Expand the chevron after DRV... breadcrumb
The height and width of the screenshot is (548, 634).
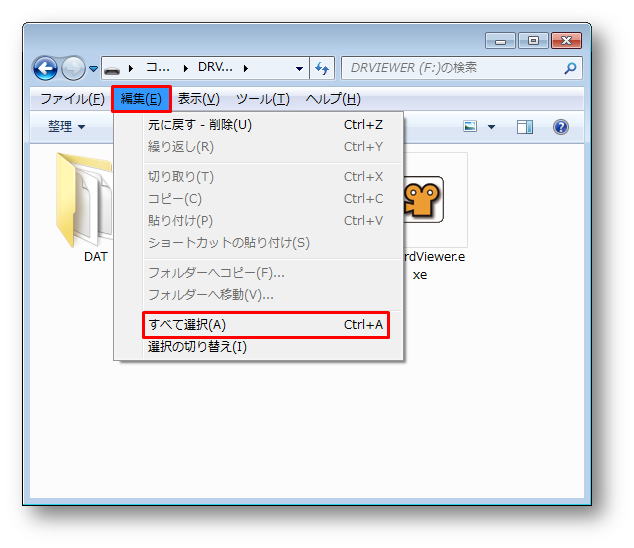pos(245,69)
